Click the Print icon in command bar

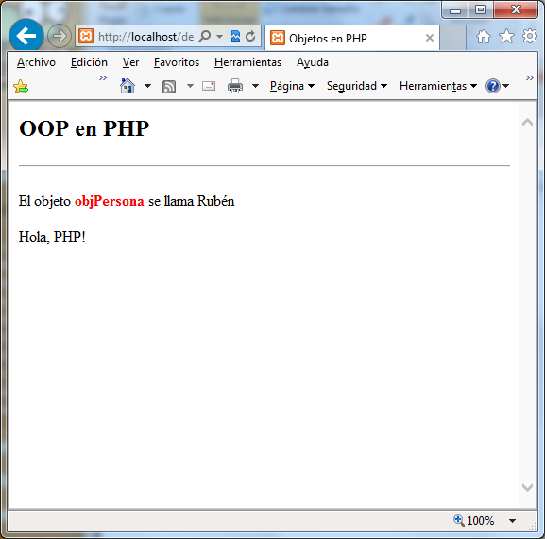coord(235,86)
